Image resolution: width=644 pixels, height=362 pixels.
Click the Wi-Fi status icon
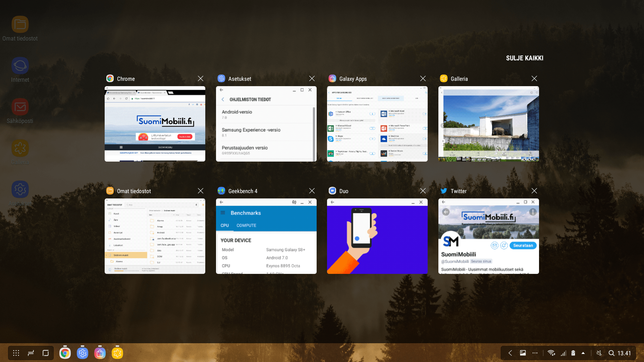click(x=551, y=353)
